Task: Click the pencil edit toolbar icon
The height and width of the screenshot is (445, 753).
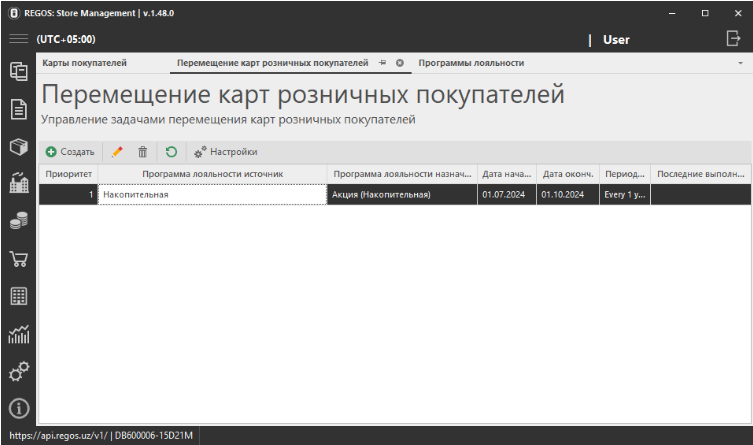Action: [x=118, y=152]
